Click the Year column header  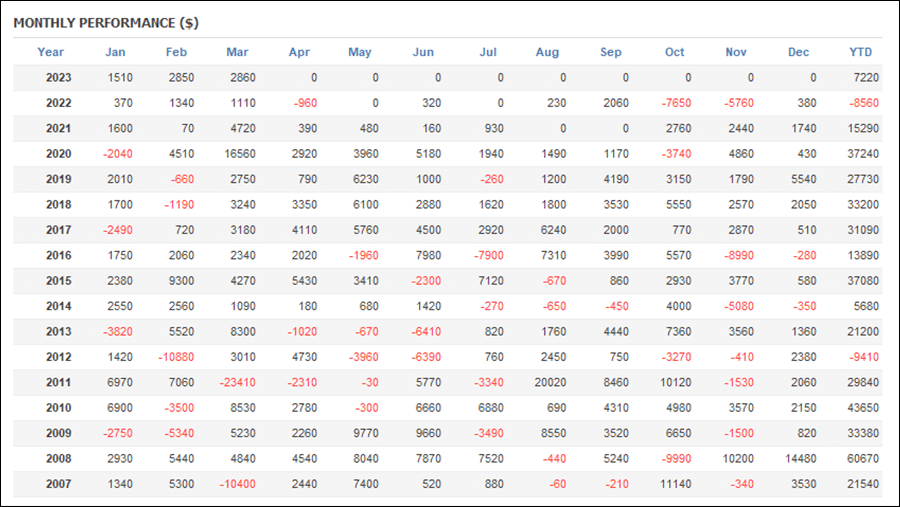tap(51, 52)
